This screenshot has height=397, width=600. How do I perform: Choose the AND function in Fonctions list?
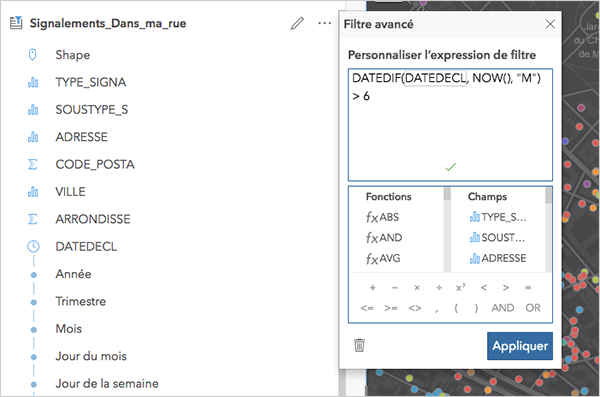384,238
